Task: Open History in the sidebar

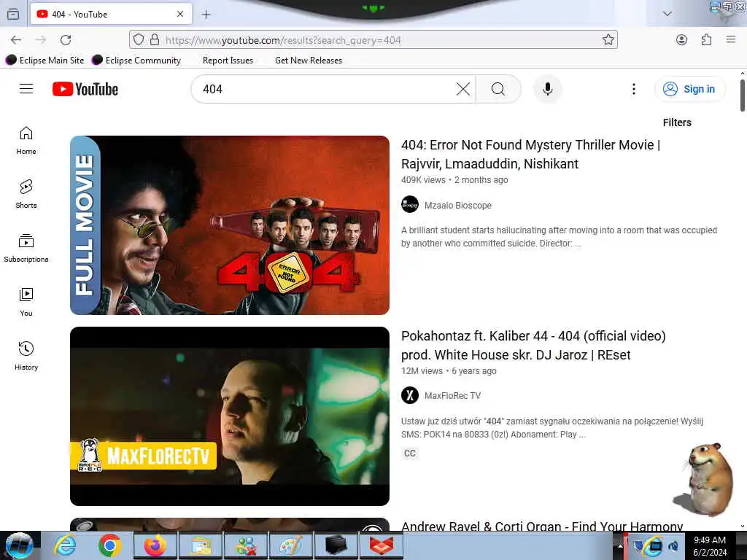Action: (26, 356)
